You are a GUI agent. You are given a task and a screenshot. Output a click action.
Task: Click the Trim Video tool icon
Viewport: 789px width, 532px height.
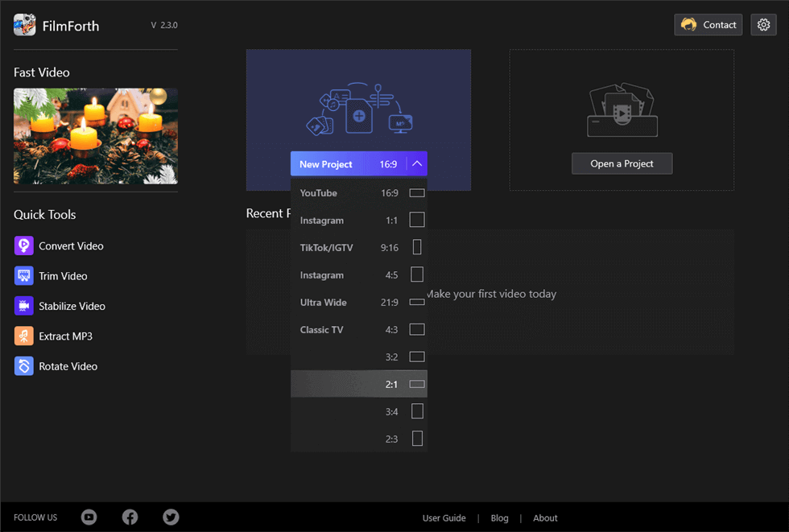(23, 276)
